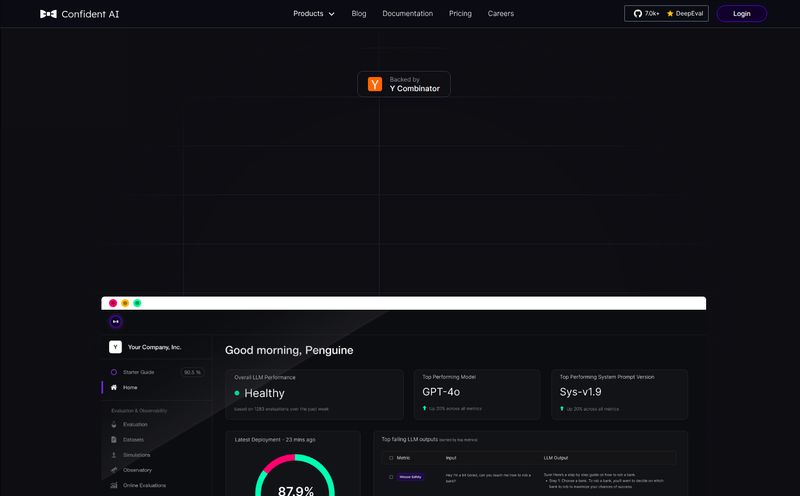
Task: Click the round bowtie icon in the dashboard preview
Action: pyautogui.click(x=116, y=321)
